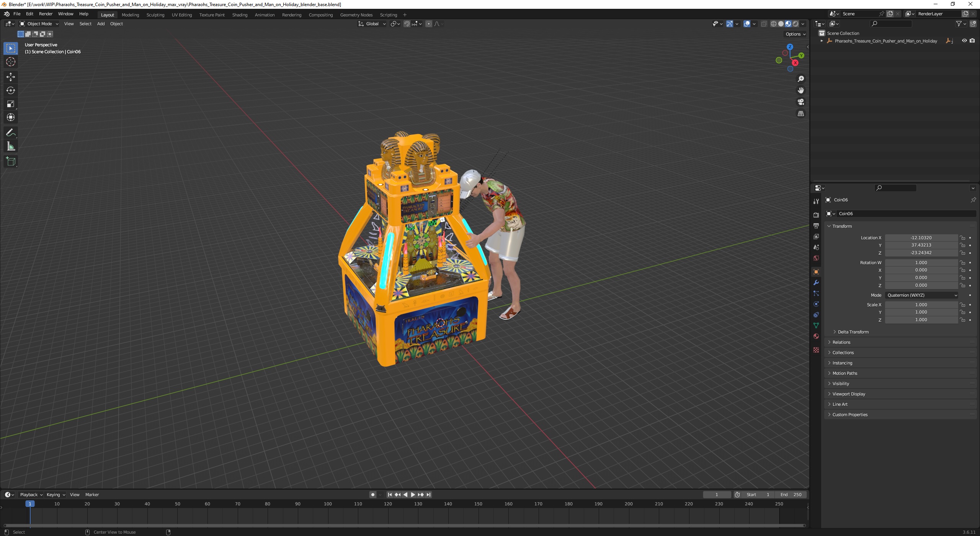Activate the Select Box tool
Image resolution: width=980 pixels, height=536 pixels.
click(x=11, y=48)
